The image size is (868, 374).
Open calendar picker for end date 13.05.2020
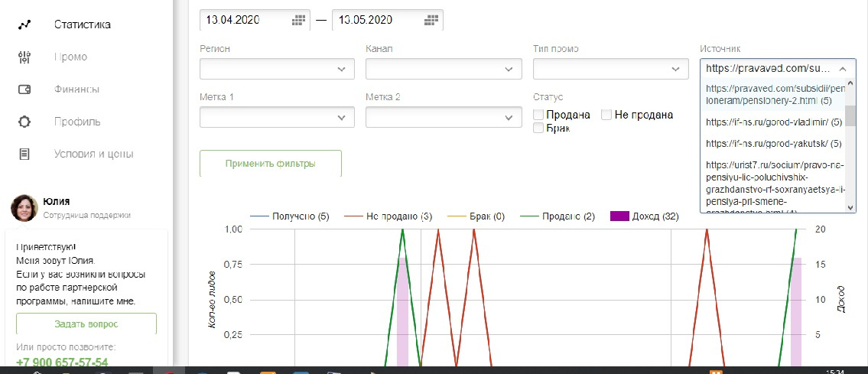431,21
